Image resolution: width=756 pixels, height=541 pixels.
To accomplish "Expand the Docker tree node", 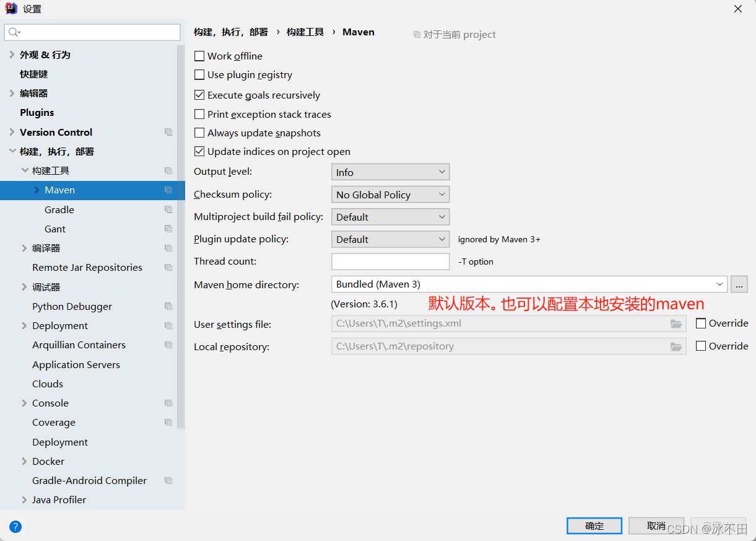I will [x=25, y=461].
